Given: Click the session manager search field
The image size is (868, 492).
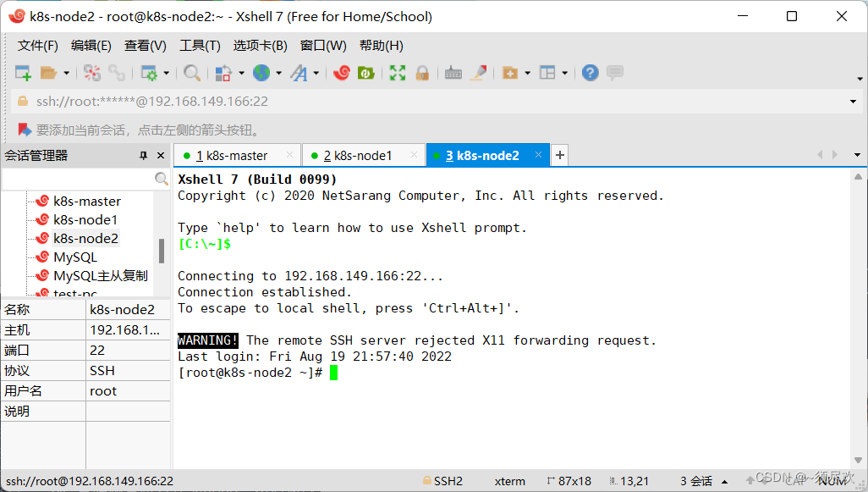Looking at the screenshot, I should pos(78,179).
